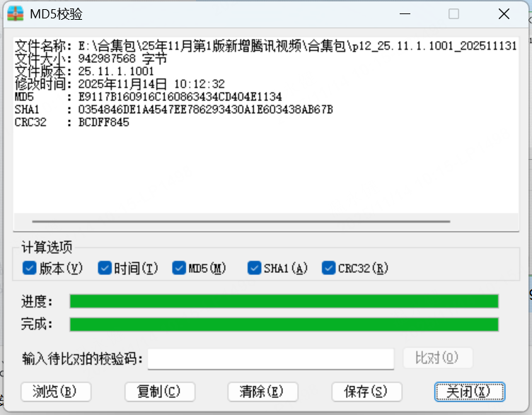Save results with 保存(S) button
Image resolution: width=532 pixels, height=415 pixels.
coord(366,392)
